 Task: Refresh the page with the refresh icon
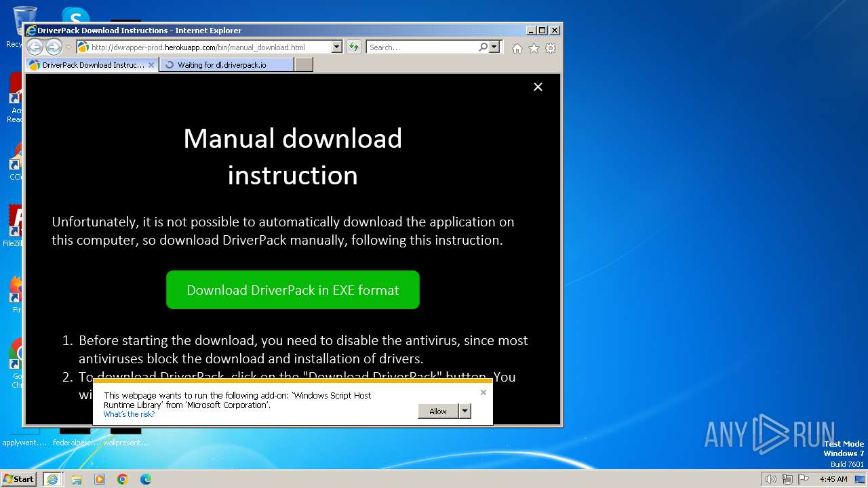click(354, 47)
